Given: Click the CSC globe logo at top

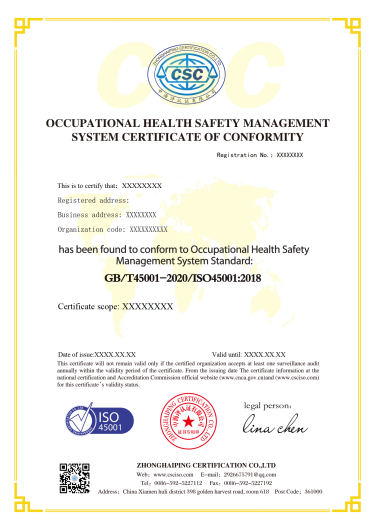Looking at the screenshot, I should click(186, 73).
